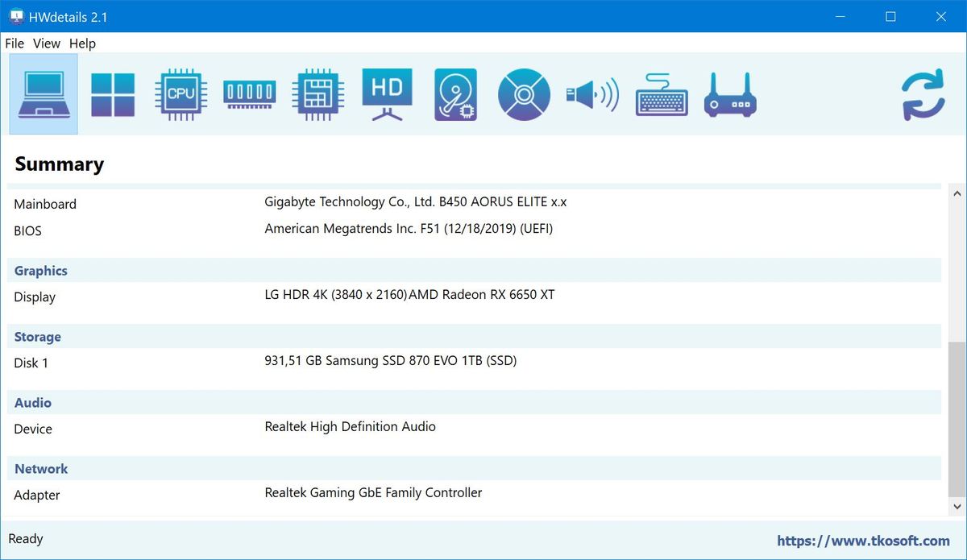Click Realtek High Definition Audio value
The height and width of the screenshot is (560, 967).
pos(351,427)
